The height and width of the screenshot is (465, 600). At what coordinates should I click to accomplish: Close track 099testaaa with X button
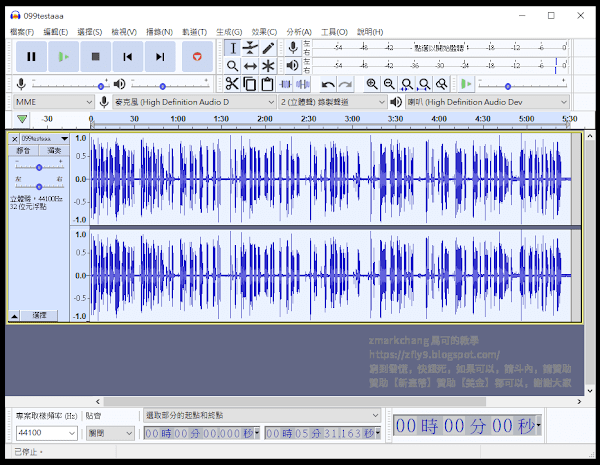[14, 139]
